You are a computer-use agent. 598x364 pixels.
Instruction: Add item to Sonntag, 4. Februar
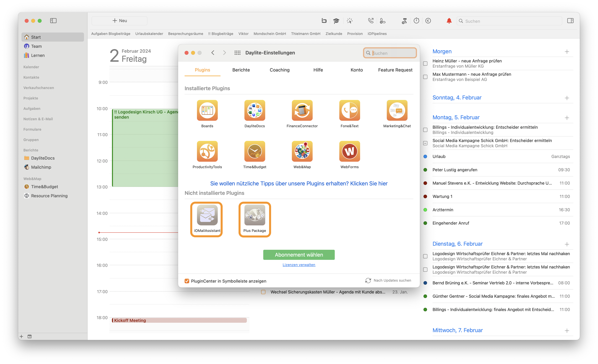point(567,98)
